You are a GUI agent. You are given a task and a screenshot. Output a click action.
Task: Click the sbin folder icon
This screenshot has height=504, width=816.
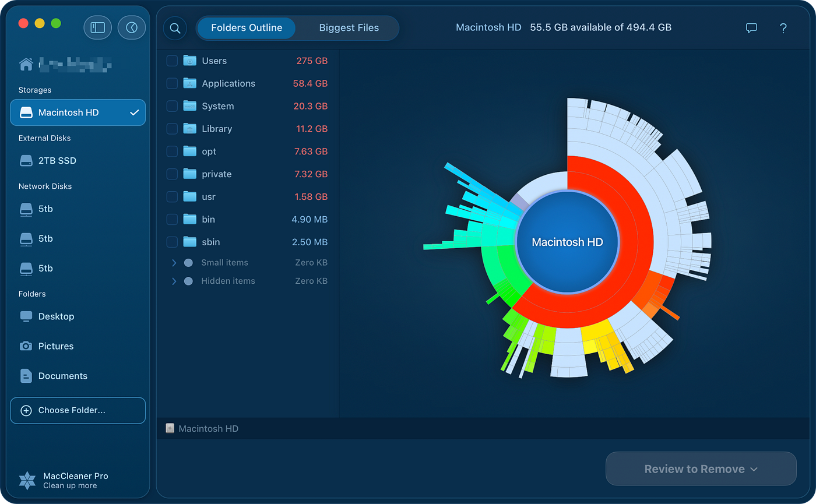pyautogui.click(x=189, y=242)
